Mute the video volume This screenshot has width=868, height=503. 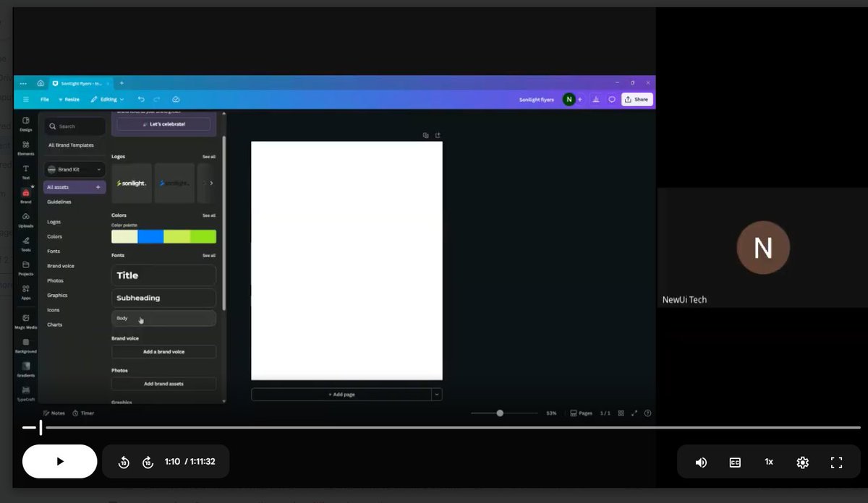point(701,462)
